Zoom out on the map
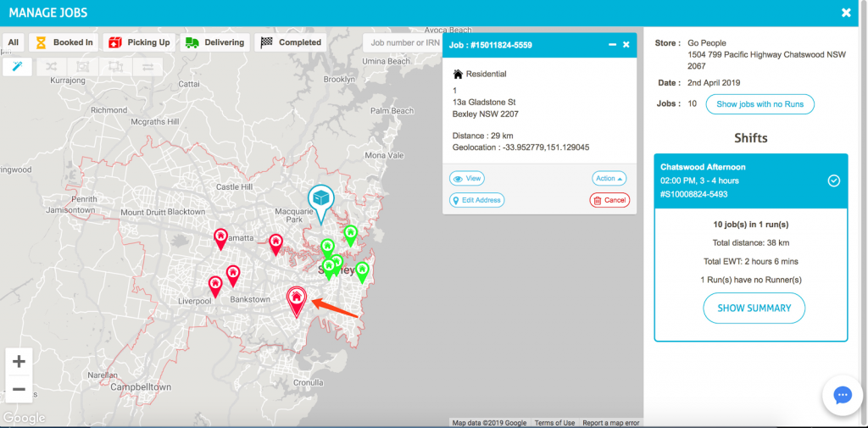This screenshot has height=428, width=868. coord(19,389)
